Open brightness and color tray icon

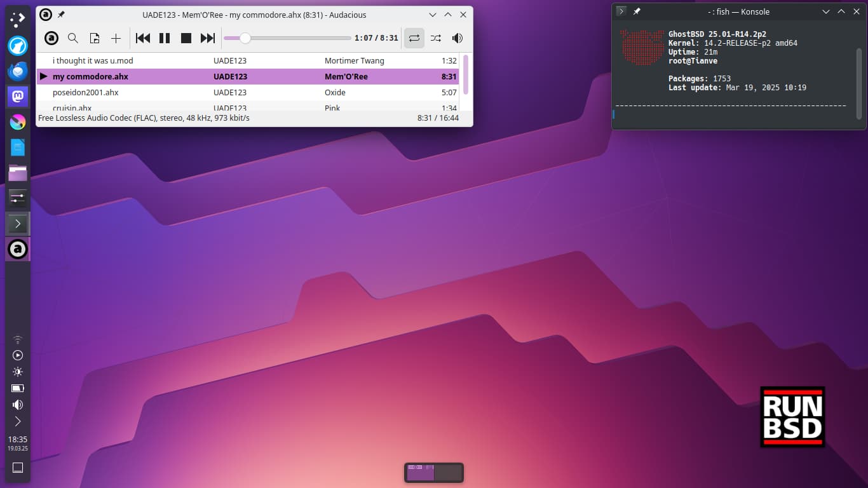tap(18, 372)
